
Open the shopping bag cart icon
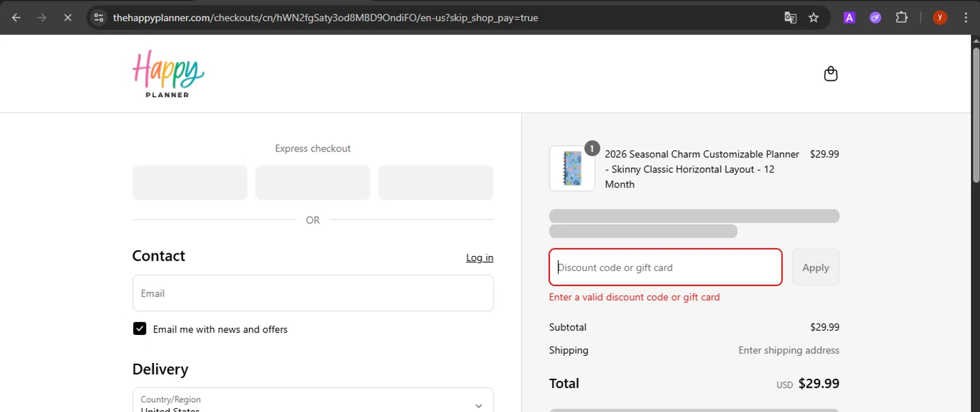tap(830, 74)
